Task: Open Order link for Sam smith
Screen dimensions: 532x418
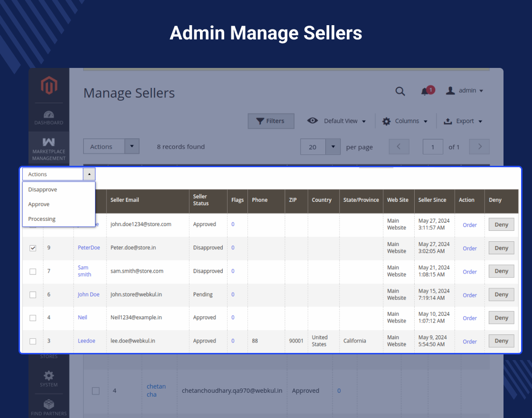Action: coord(470,272)
